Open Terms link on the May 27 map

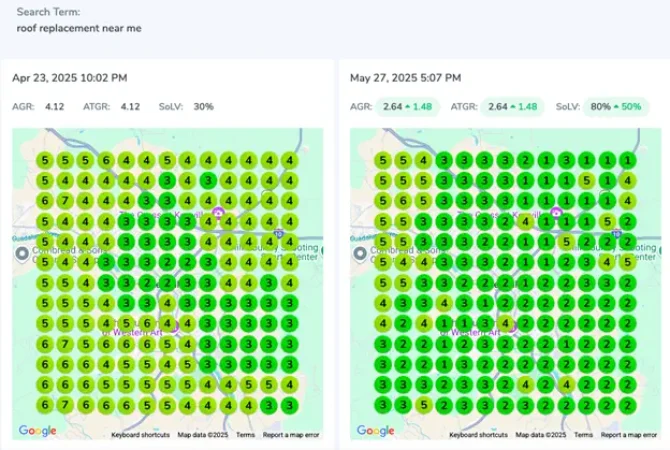coord(583,435)
